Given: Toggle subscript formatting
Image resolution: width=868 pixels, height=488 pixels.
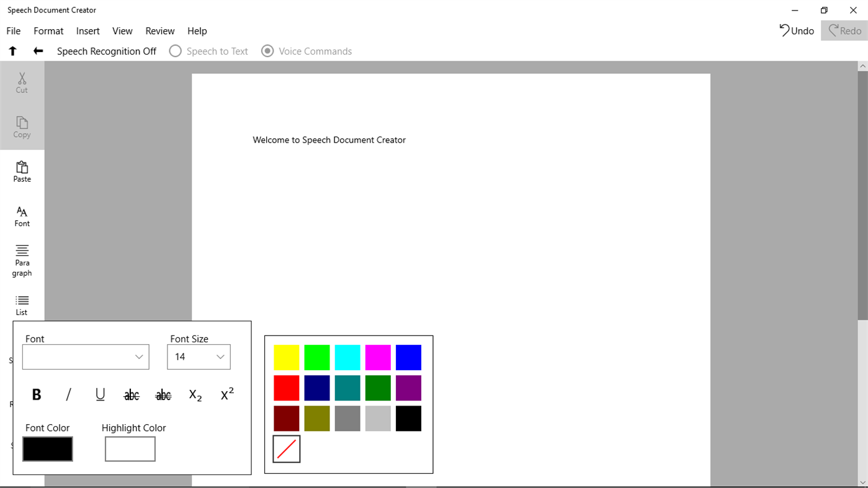Looking at the screenshot, I should (x=195, y=395).
